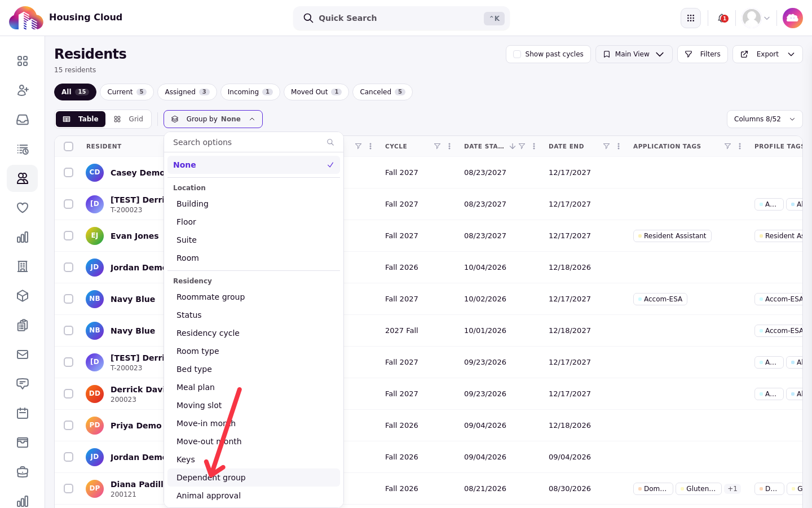812x508 pixels.
Task: Open the chat bubble icon in sidebar
Action: pyautogui.click(x=23, y=384)
